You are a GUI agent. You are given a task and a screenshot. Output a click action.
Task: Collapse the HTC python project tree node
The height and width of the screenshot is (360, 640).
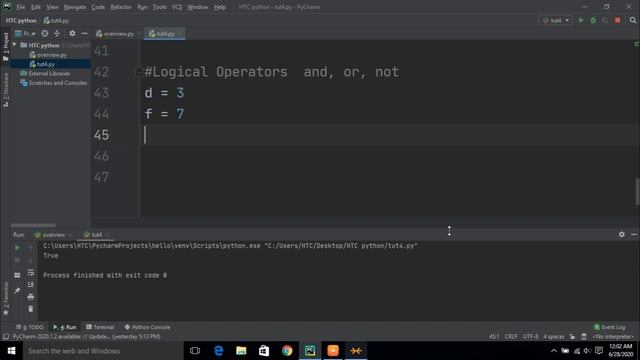click(15, 45)
